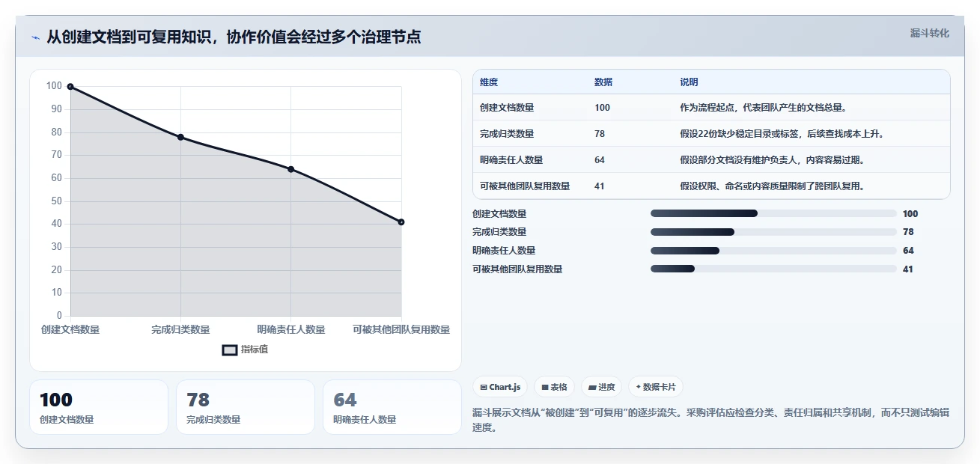Screen dimensions: 980x464
Task: Select the 数据卡片 tag chip
Action: pos(656,387)
